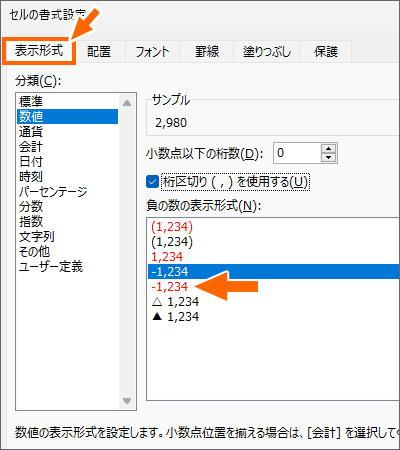Select the 表示形式 tab

39,51
